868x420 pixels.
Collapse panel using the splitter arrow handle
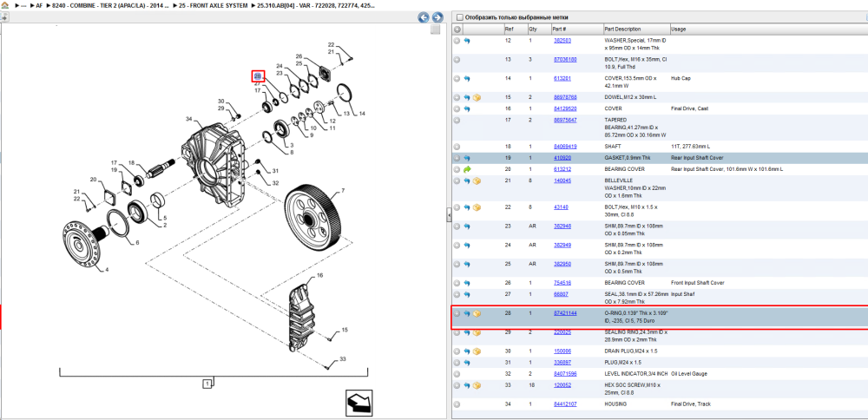click(x=449, y=216)
